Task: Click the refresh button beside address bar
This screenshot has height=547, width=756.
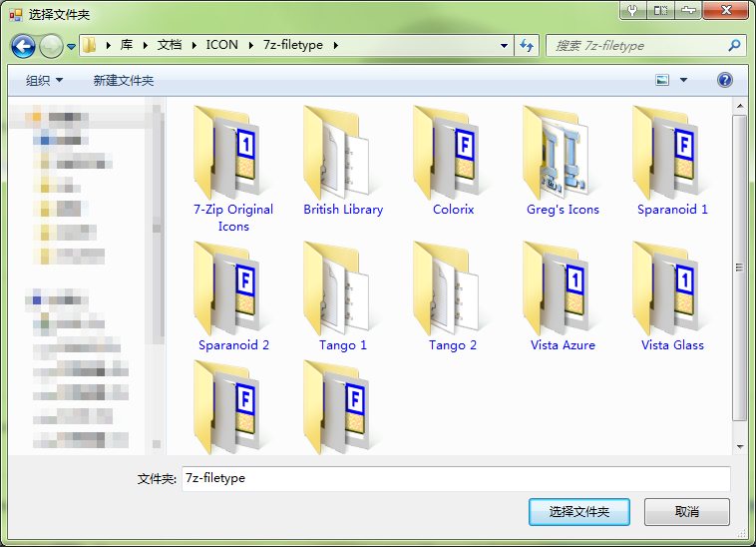Action: 527,46
